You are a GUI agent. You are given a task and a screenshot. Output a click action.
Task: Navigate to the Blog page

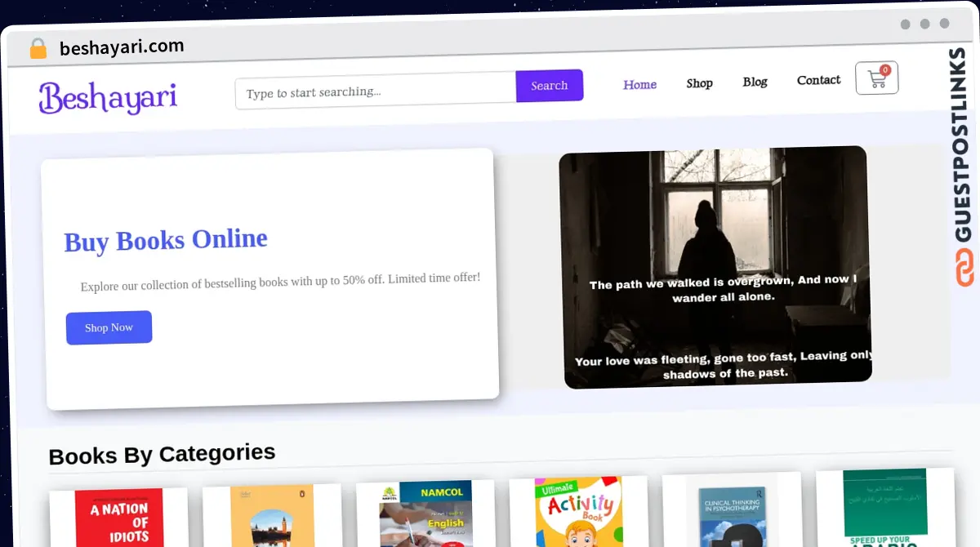click(755, 82)
